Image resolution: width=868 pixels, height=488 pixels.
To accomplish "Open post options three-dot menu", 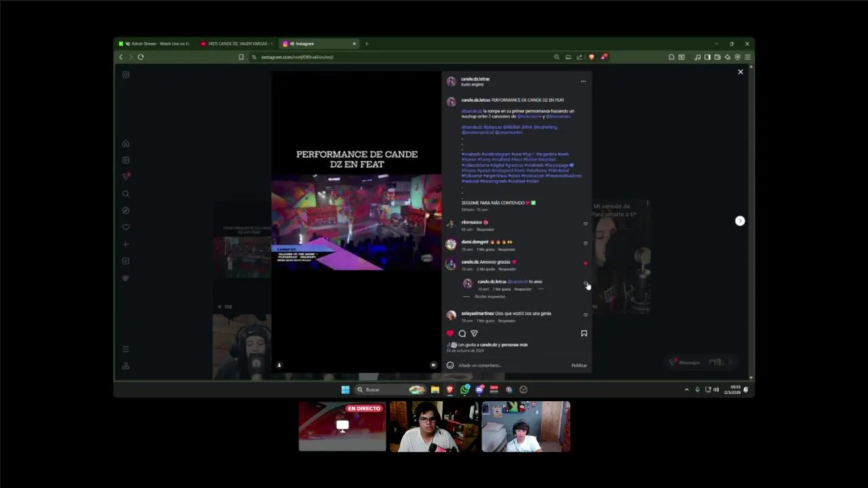I will [583, 81].
